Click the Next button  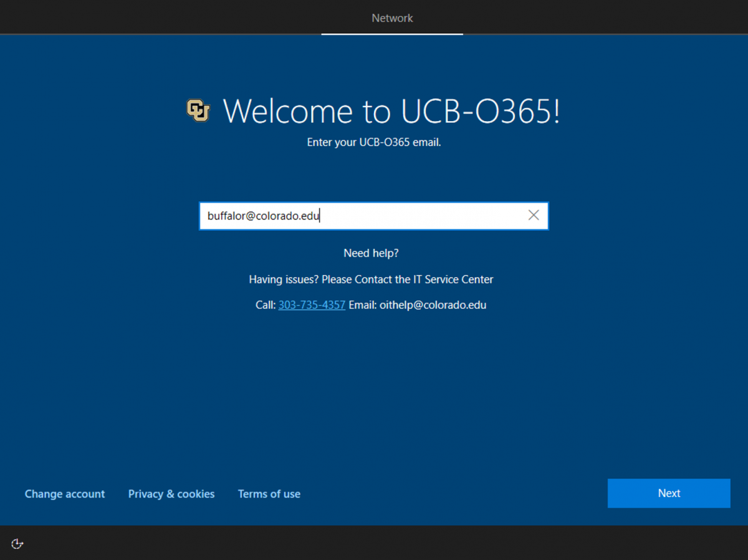coord(669,493)
